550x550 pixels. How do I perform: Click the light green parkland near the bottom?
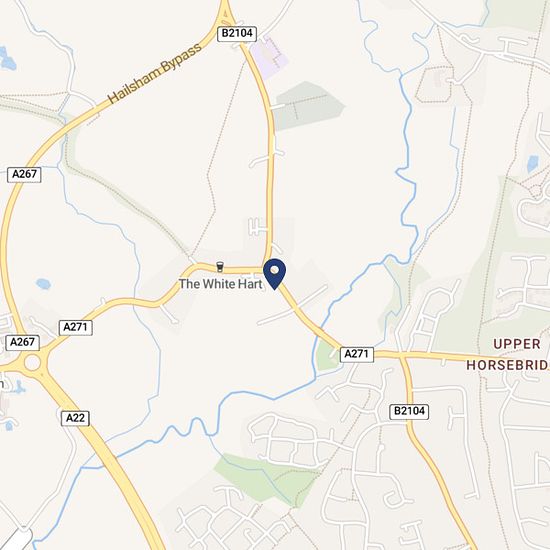tap(267, 479)
